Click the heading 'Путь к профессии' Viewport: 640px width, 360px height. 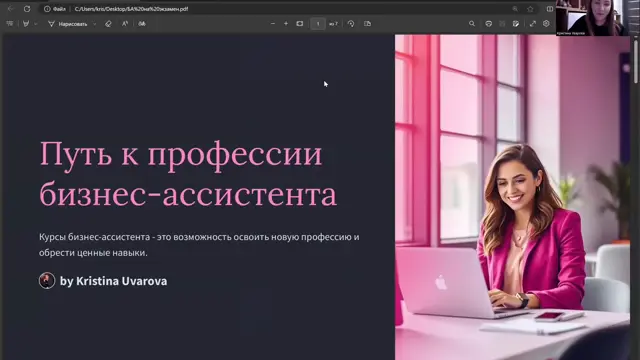pos(181,155)
